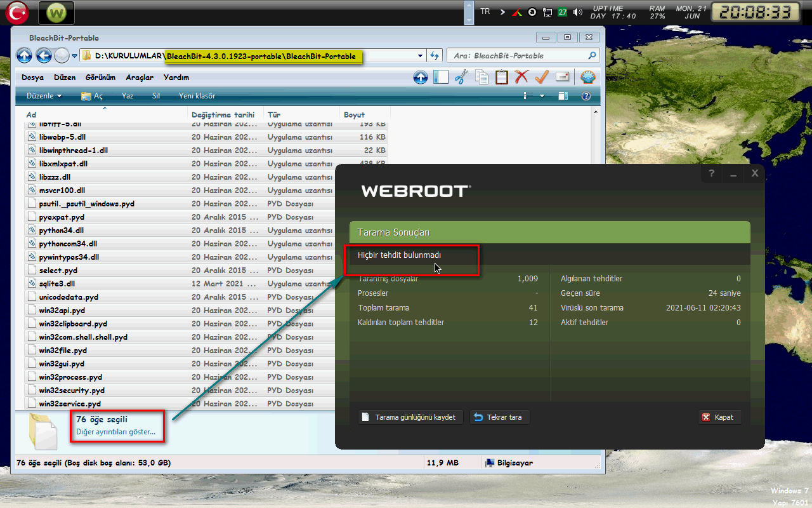Click the Explorer file list scroll-up arrow
Image resolution: width=812 pixels, height=508 pixels.
[595, 113]
